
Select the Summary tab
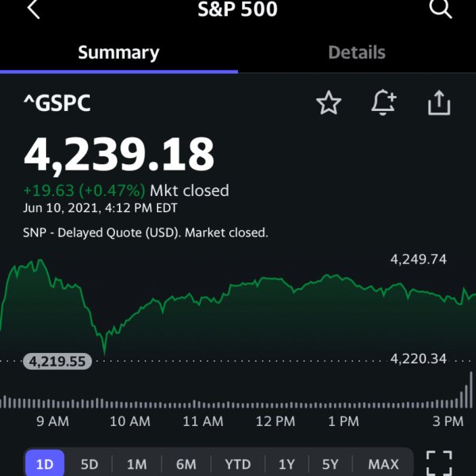[x=119, y=53]
